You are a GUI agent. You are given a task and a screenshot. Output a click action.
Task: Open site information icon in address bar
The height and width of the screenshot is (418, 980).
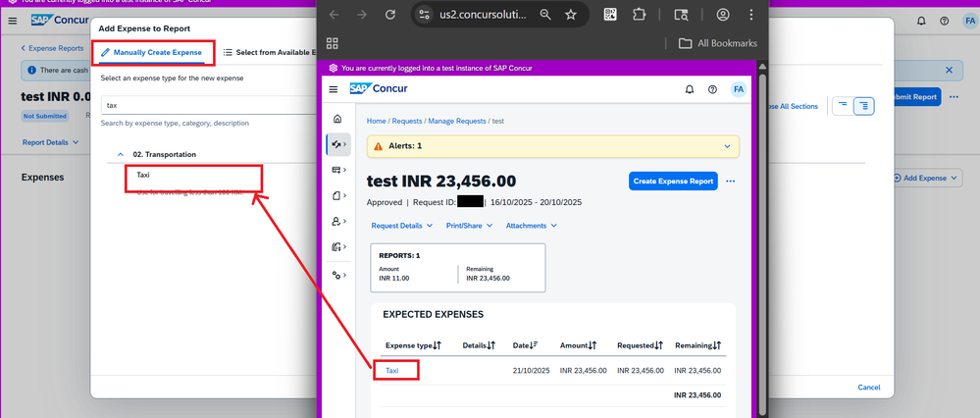click(x=425, y=15)
